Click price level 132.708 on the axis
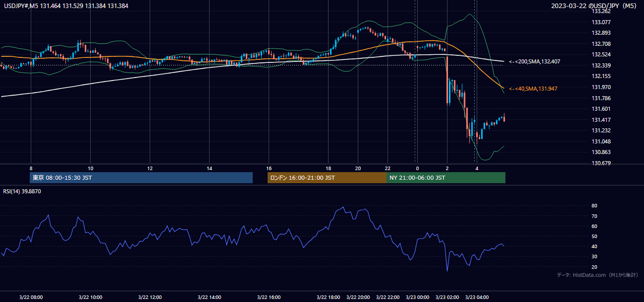 [x=601, y=44]
